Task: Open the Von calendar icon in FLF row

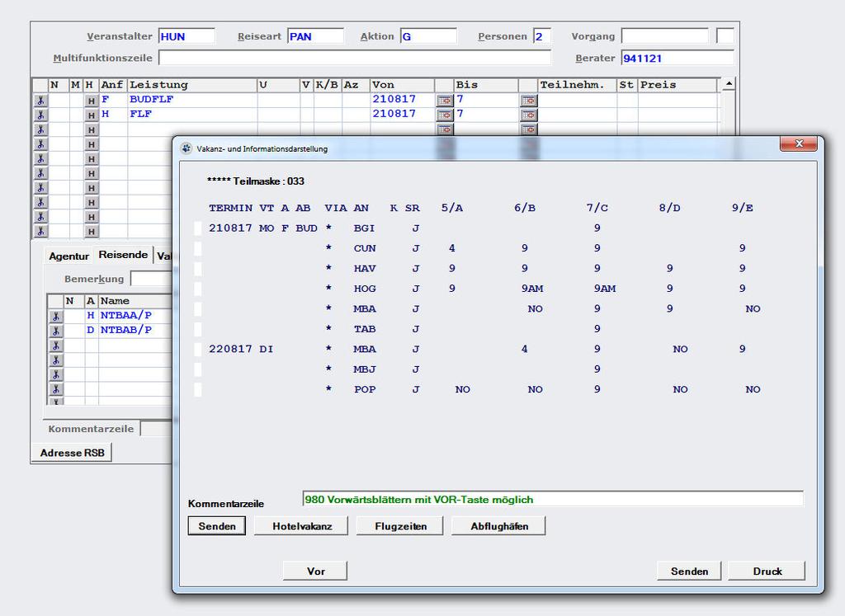Action: point(445,115)
